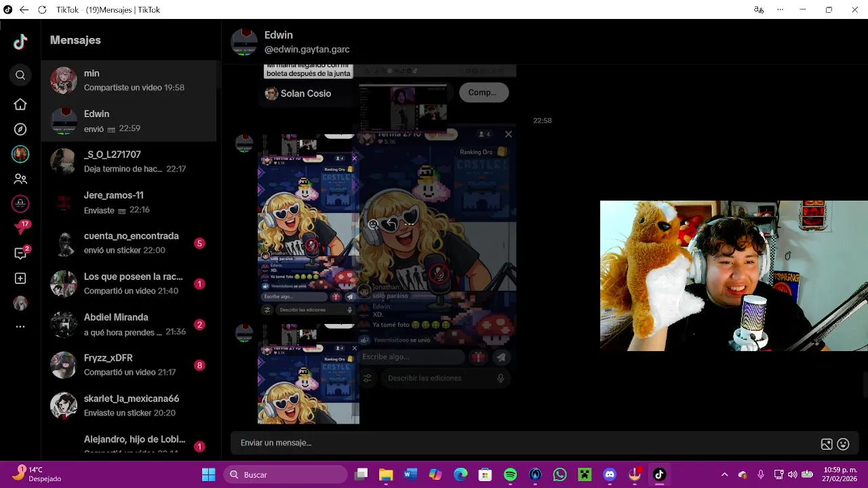
Task: Reload the TikTok page
Action: tap(42, 10)
